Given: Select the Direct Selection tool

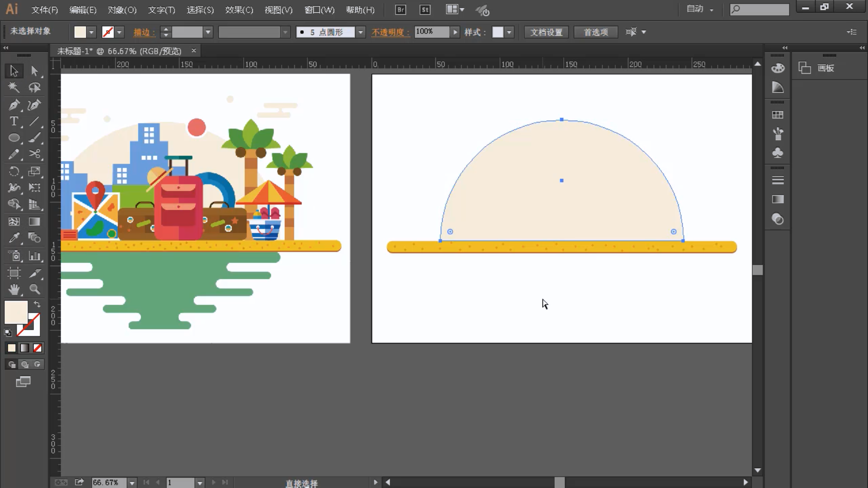Looking at the screenshot, I should pos(34,71).
